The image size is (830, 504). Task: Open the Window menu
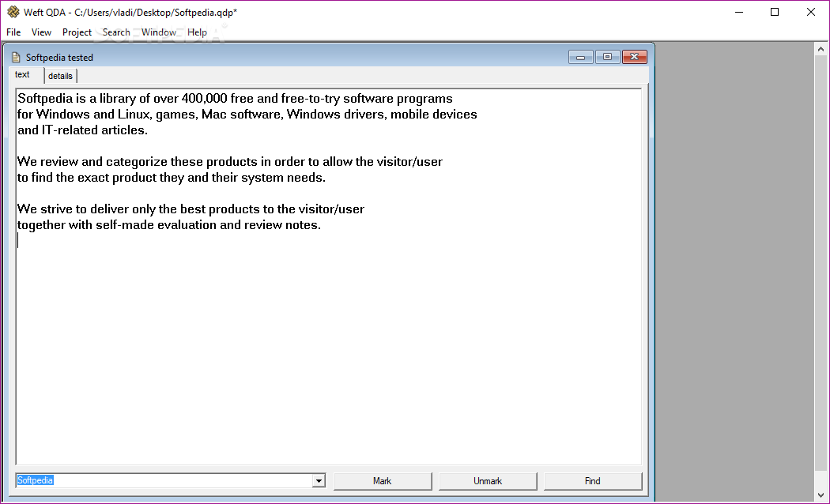tap(158, 32)
